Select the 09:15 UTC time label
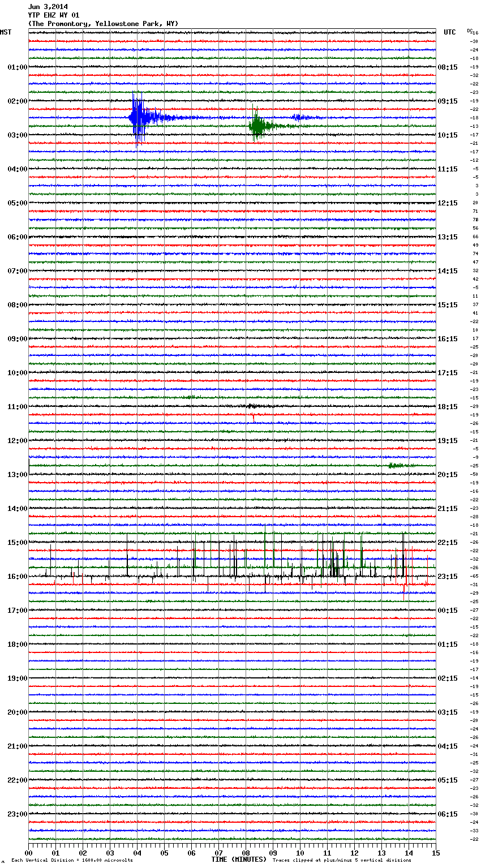481x868 pixels. 448,101
